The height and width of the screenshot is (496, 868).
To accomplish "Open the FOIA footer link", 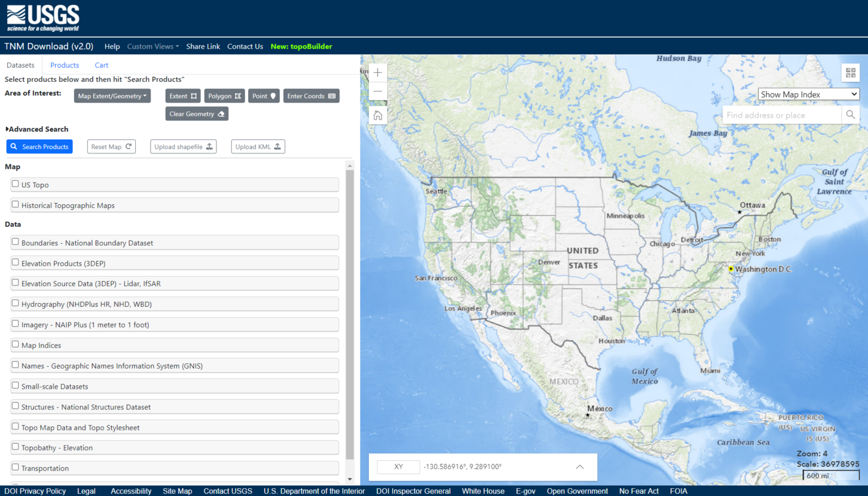I will (x=678, y=491).
